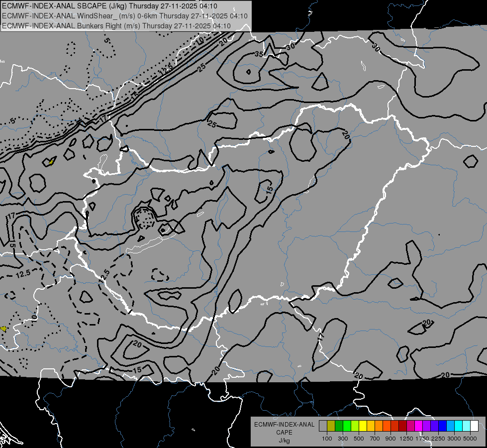Pick the red-orange legend swatch before 900
The width and height of the screenshot is (487, 448).
pos(387,426)
